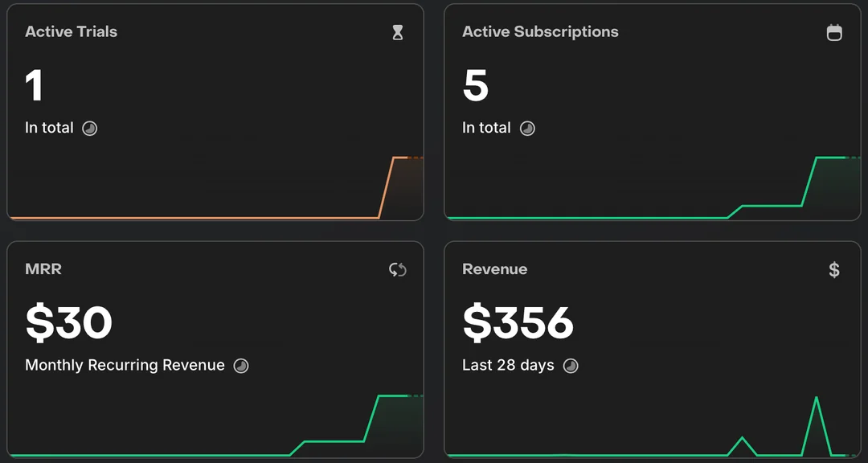Click the calendar icon on Active Subscriptions
The image size is (868, 463).
834,33
